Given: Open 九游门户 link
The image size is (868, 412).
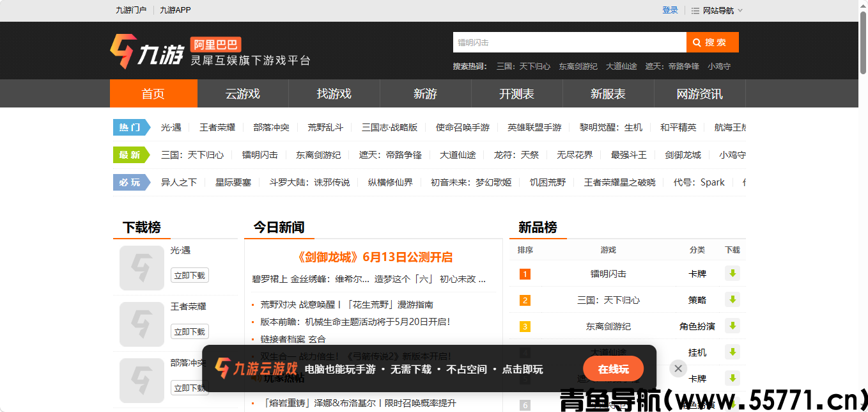Looking at the screenshot, I should 131,10.
